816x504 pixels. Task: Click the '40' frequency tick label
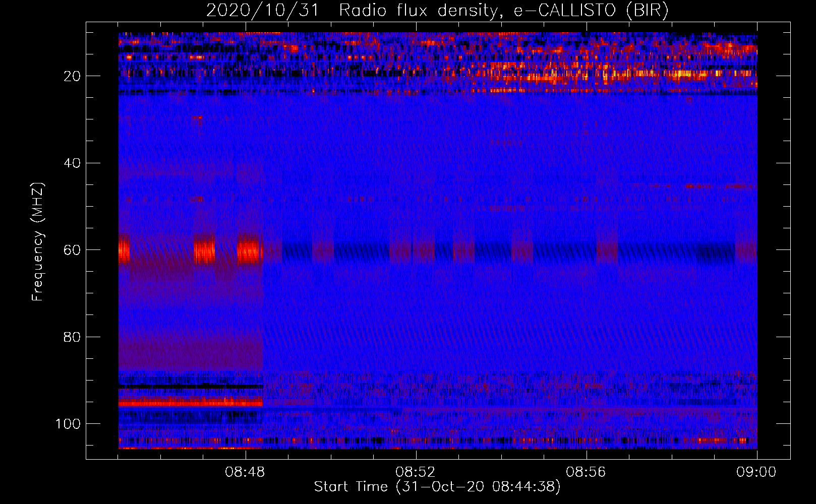[x=72, y=163]
